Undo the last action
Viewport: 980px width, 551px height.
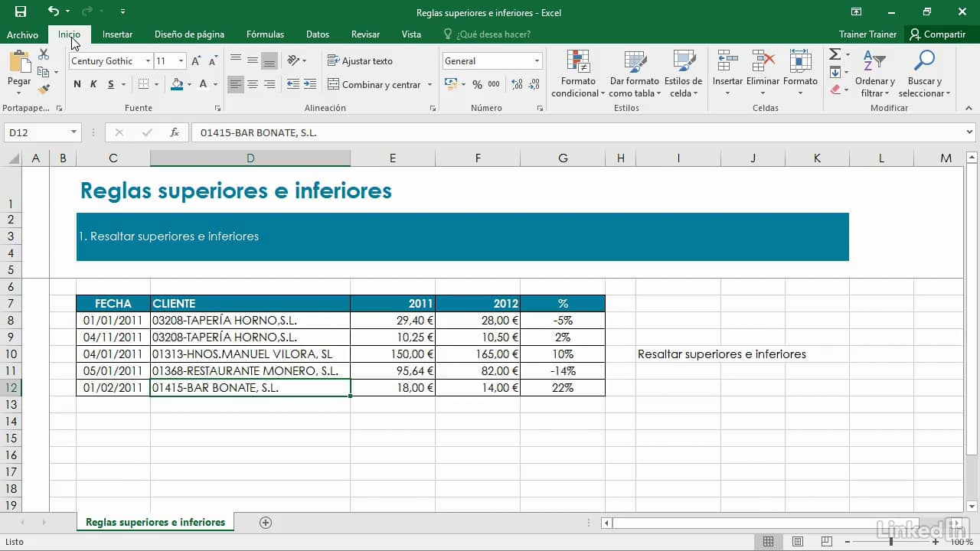(53, 11)
